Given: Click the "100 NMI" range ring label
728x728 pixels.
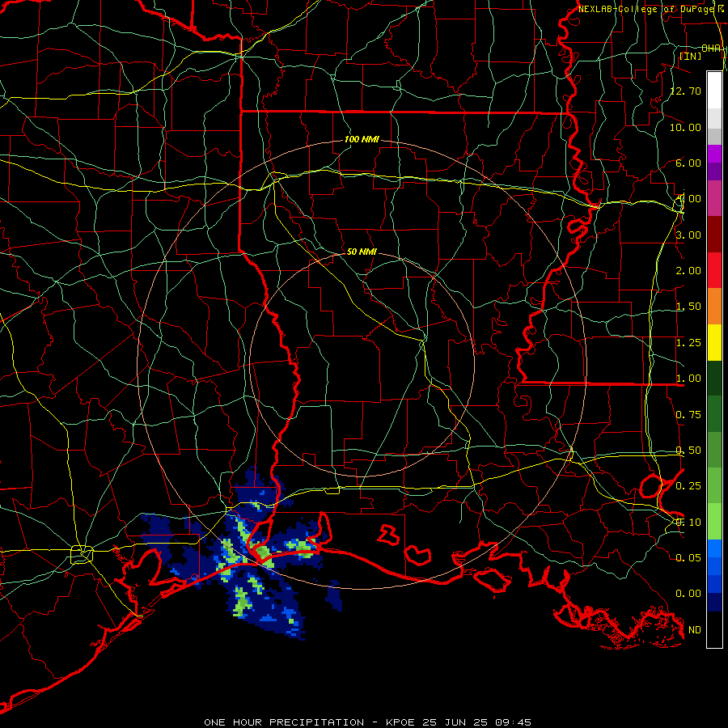Looking at the screenshot, I should coord(362,139).
